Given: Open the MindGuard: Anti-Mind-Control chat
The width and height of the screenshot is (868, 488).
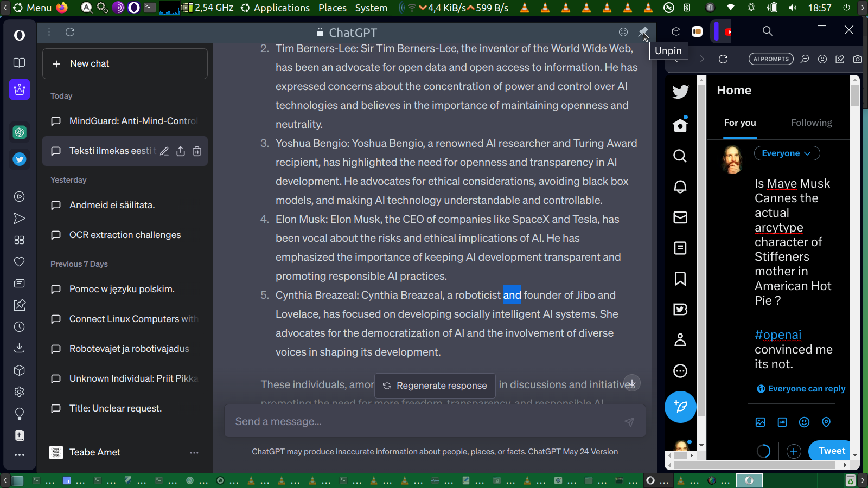Looking at the screenshot, I should coord(125,121).
